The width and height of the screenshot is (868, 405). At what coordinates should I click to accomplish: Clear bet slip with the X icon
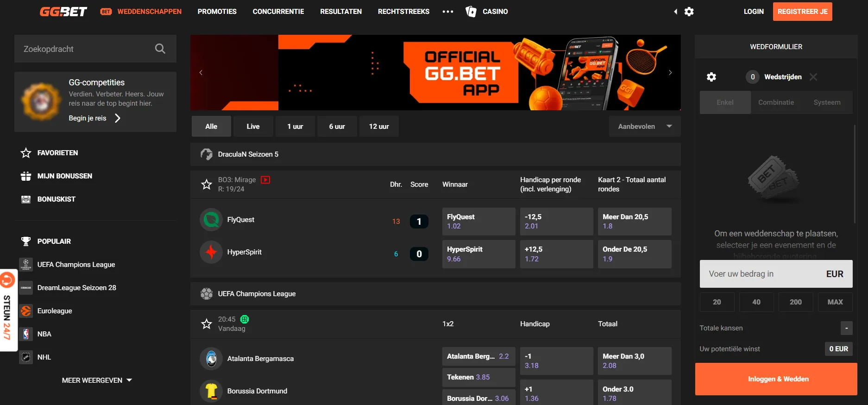pyautogui.click(x=813, y=77)
